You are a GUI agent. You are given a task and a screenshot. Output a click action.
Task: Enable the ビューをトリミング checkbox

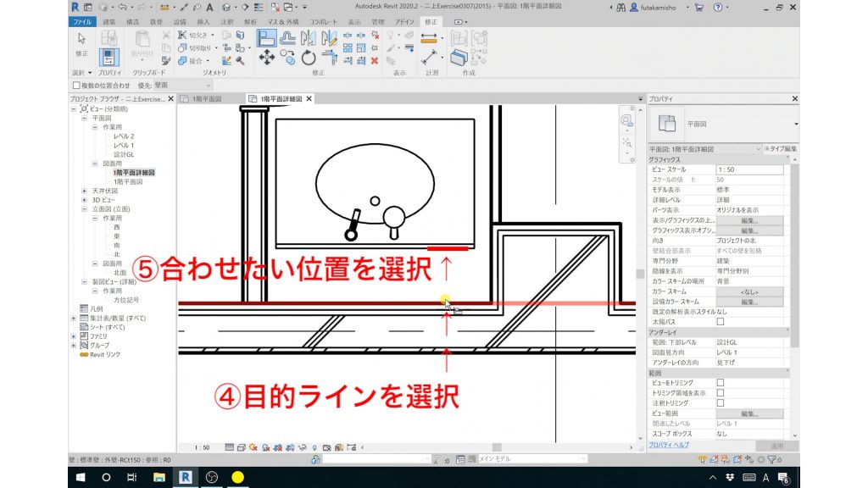[721, 385]
